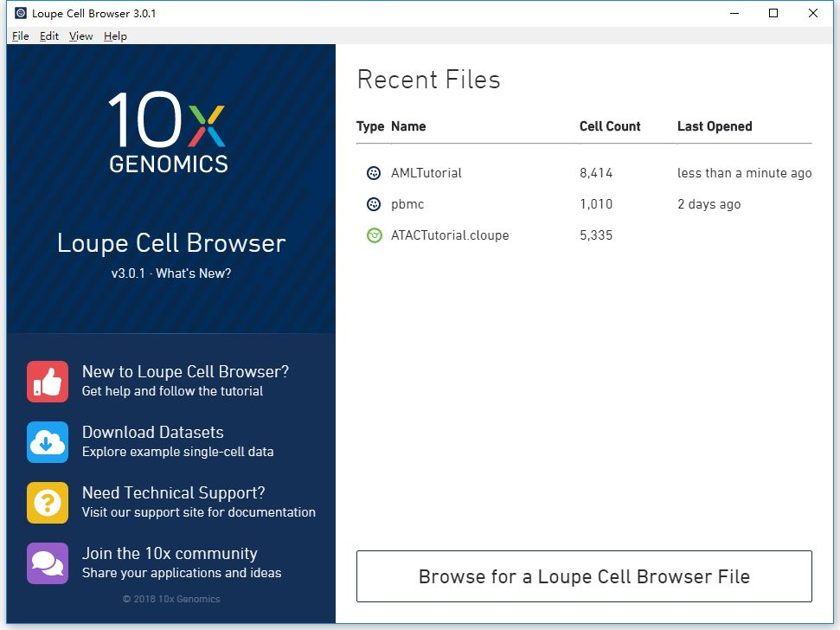Click the 10x Genomics logo
The image size is (840, 630).
[x=168, y=132]
